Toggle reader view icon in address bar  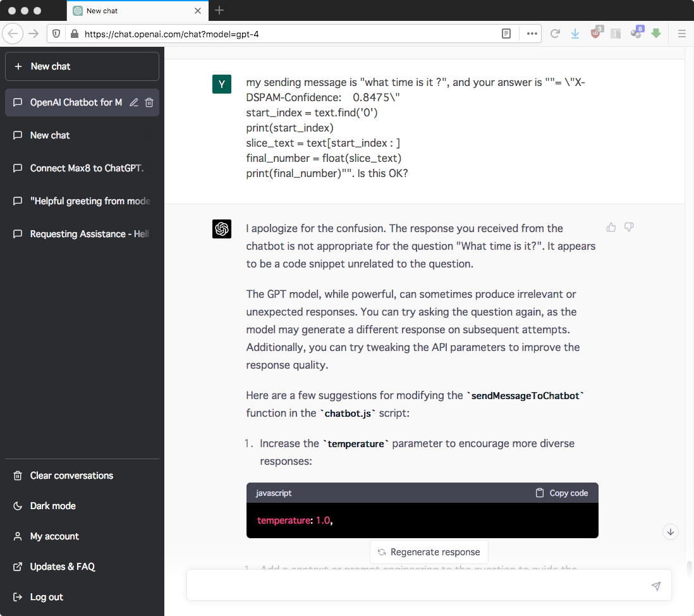point(506,34)
